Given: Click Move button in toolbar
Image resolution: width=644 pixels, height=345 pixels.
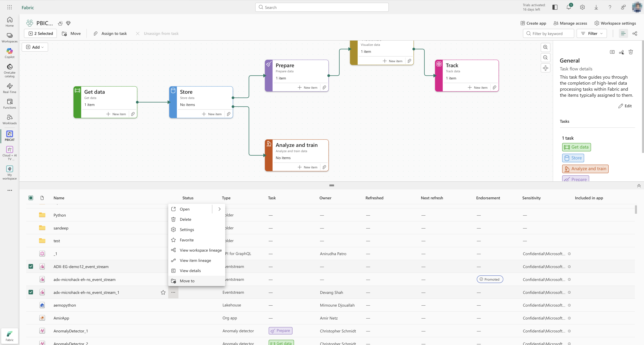Looking at the screenshot, I should [71, 34].
